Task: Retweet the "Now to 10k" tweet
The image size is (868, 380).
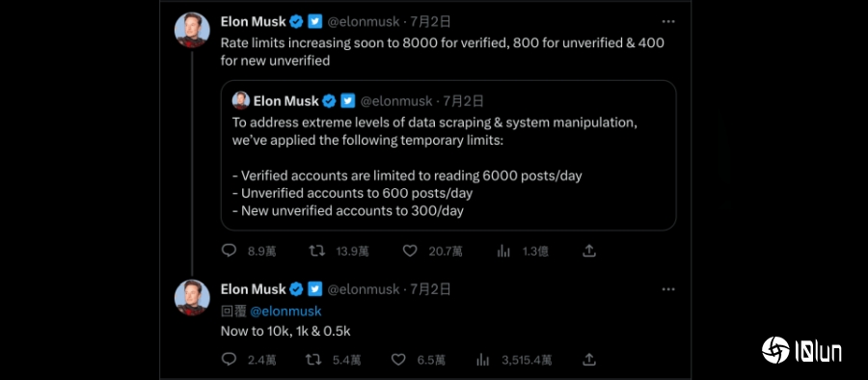Action: (313, 360)
